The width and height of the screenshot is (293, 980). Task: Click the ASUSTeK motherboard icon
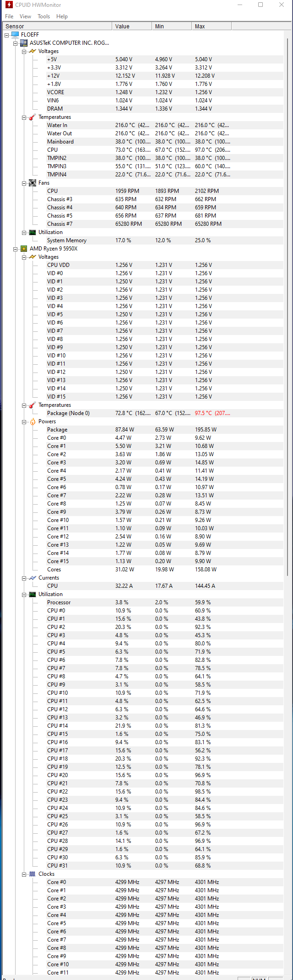[24, 43]
